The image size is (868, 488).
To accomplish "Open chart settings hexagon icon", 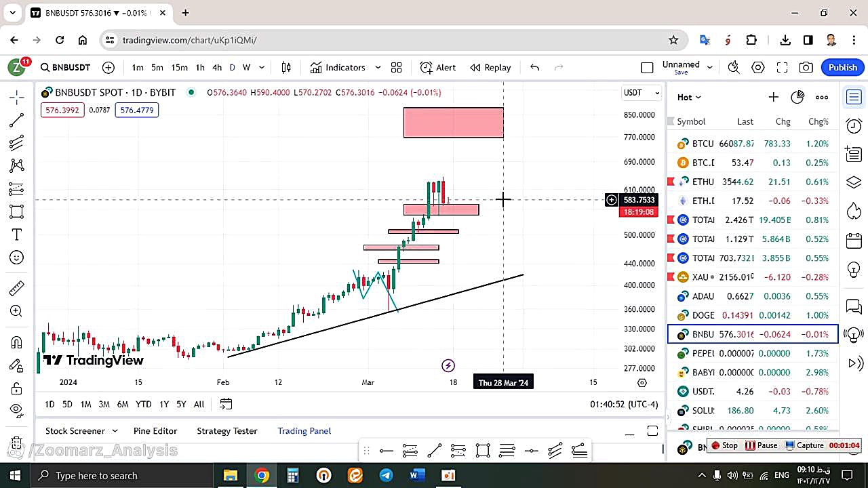I will [758, 67].
